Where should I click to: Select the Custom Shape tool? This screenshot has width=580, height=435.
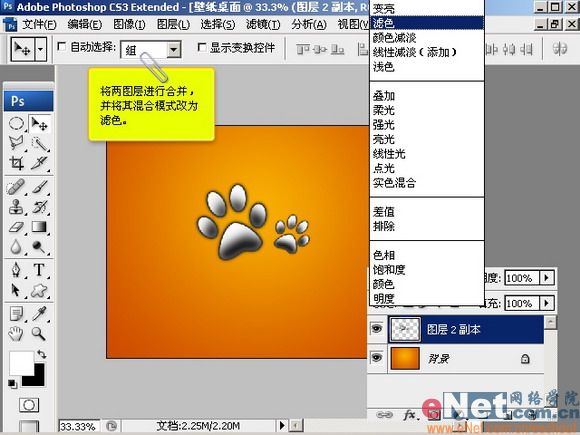(x=39, y=290)
